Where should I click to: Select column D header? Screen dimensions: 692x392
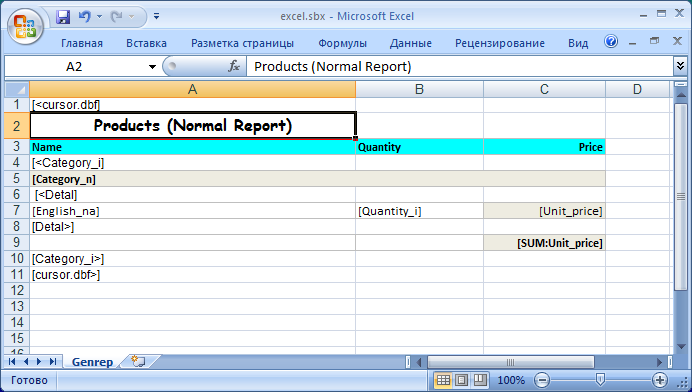[637, 89]
